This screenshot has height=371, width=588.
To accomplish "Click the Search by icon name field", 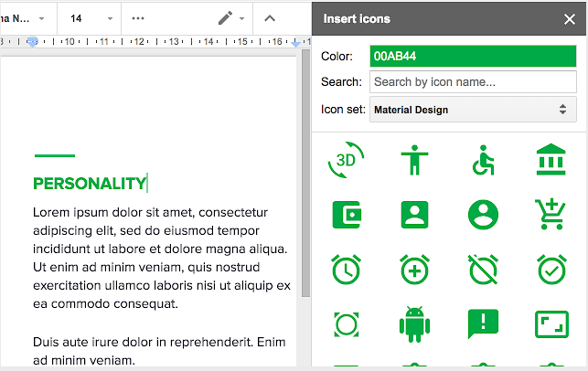I will coord(473,82).
